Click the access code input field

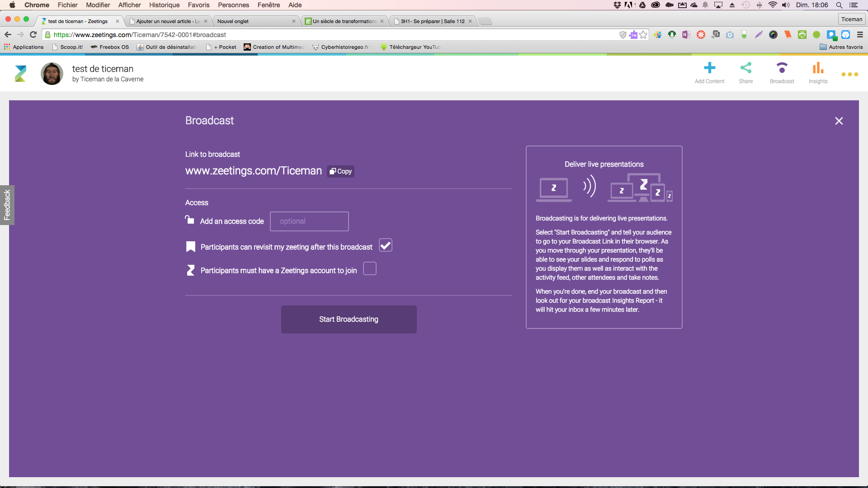point(309,221)
